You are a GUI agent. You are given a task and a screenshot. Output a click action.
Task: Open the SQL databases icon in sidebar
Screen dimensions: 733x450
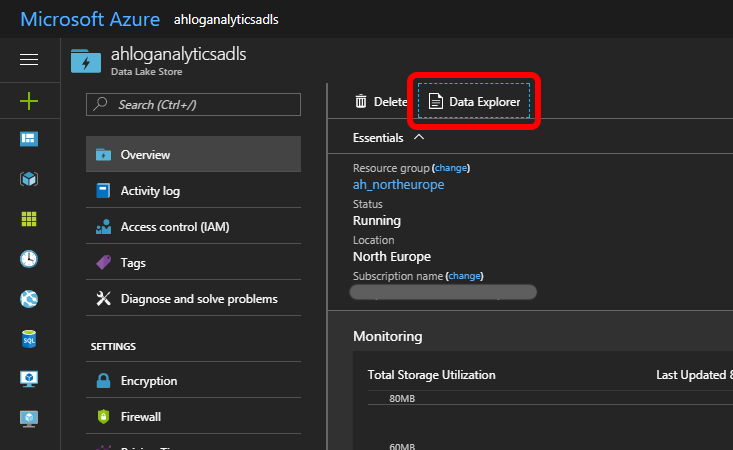tap(29, 339)
